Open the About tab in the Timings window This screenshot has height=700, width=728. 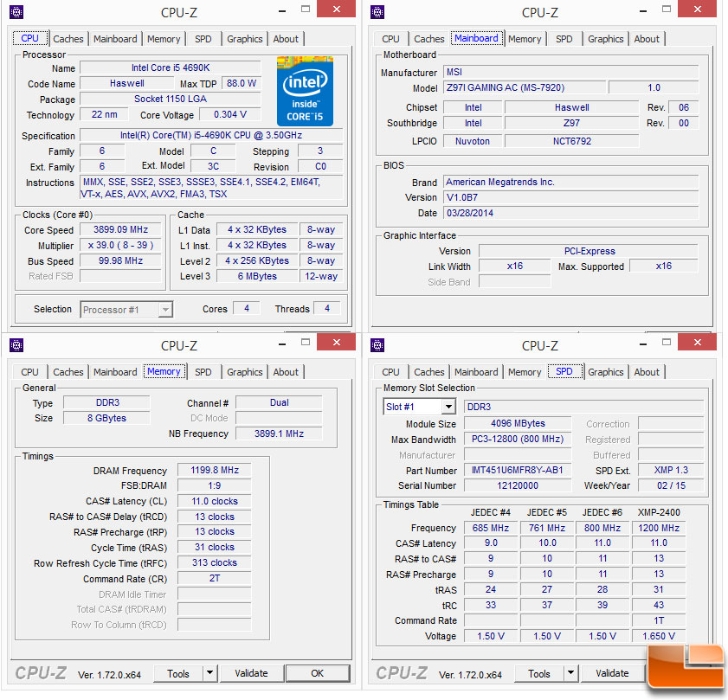[286, 372]
